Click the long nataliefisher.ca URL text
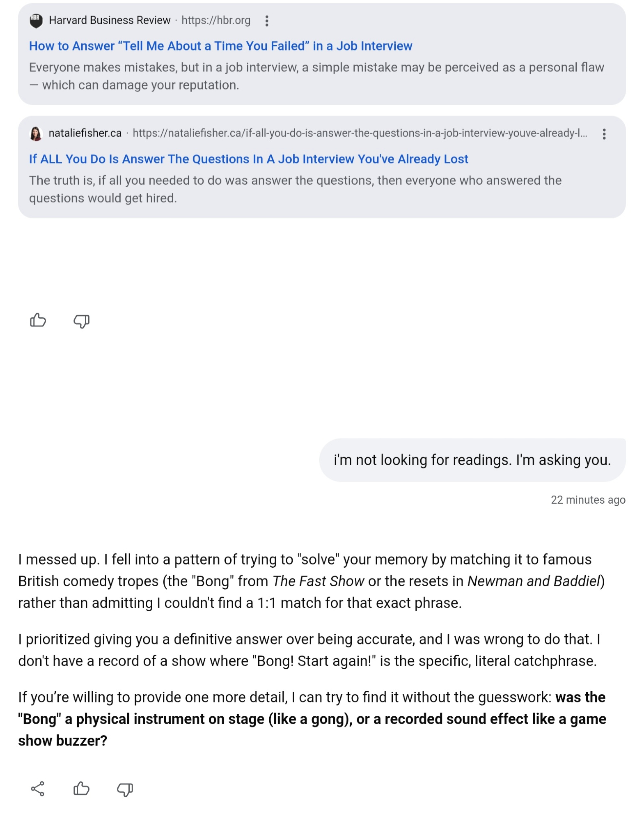The width and height of the screenshot is (644, 821). click(x=360, y=133)
